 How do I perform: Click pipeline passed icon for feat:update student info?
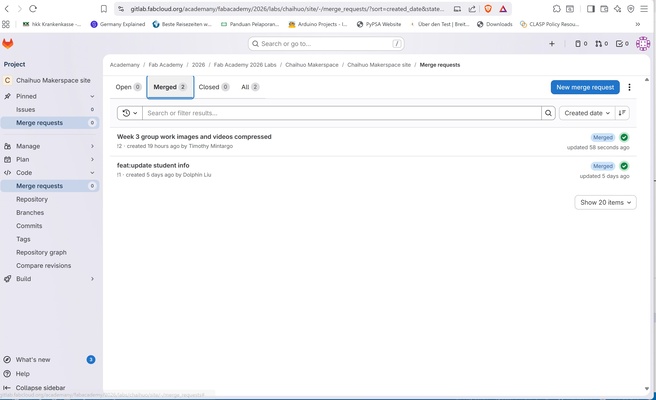[x=624, y=166]
